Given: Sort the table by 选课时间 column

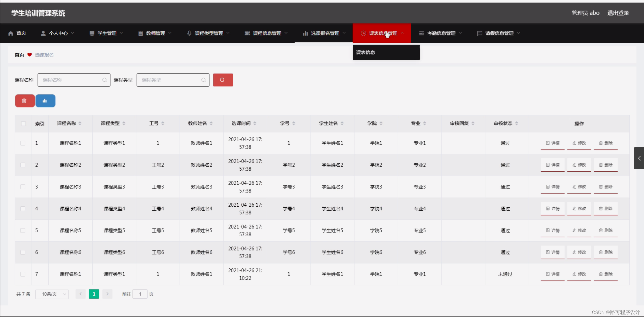Looking at the screenshot, I should 255,123.
